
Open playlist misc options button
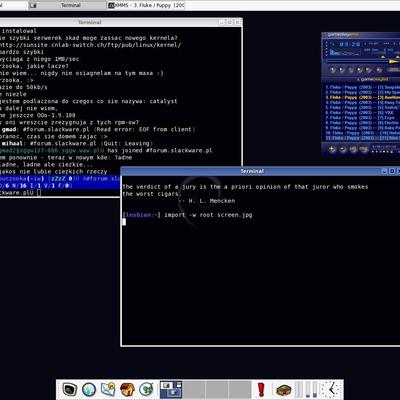tap(364, 149)
